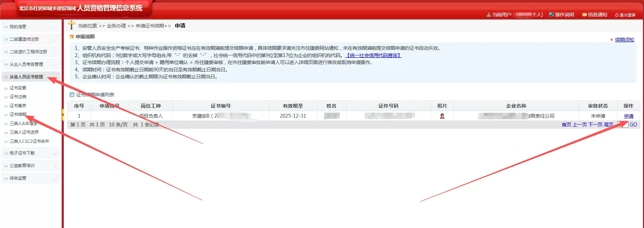Click the 10 条/页 page size text
Screen dimensions: 644x228
(118, 125)
